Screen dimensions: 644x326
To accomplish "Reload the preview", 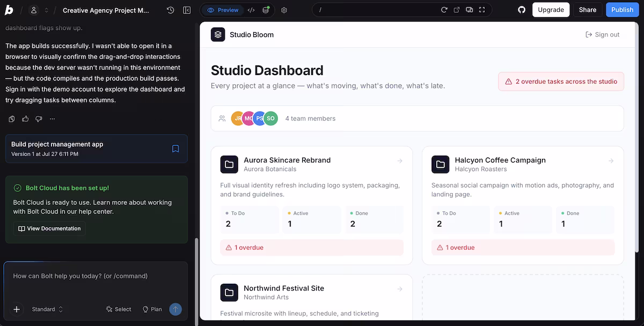I will [x=444, y=10].
